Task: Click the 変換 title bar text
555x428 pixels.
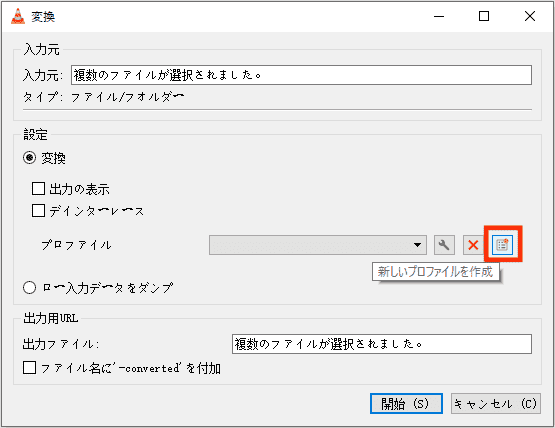Action: [43, 17]
